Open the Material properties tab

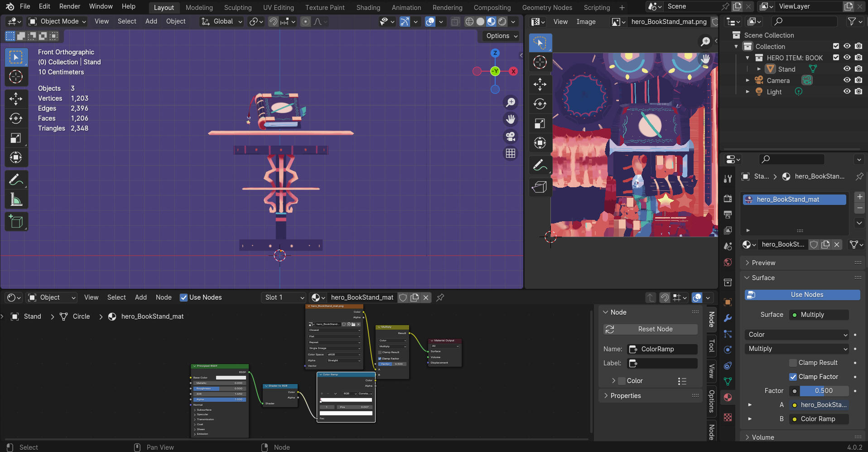(728, 398)
